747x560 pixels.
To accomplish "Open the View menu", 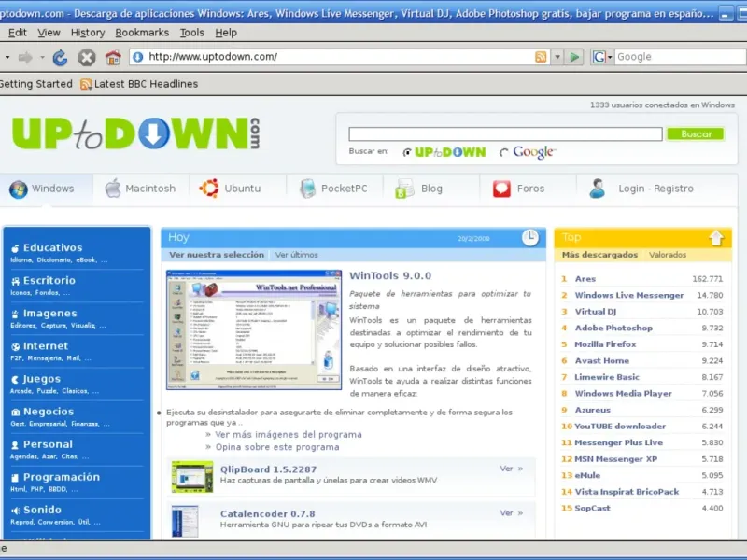I will 49,33.
